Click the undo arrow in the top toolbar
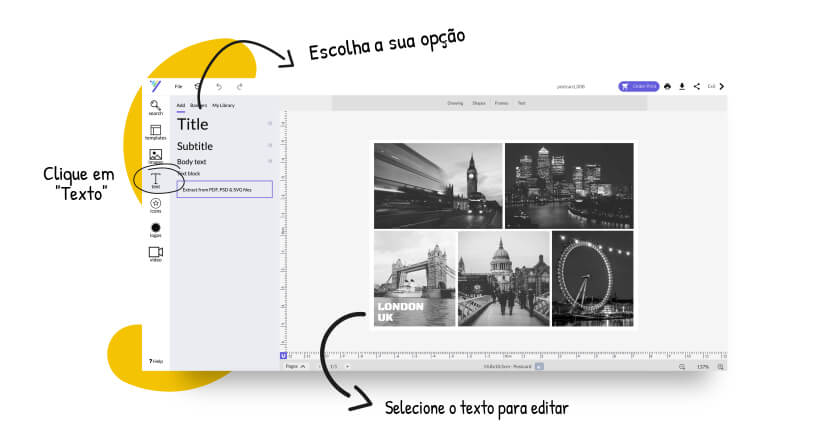This screenshot has height=430, width=834. (219, 86)
